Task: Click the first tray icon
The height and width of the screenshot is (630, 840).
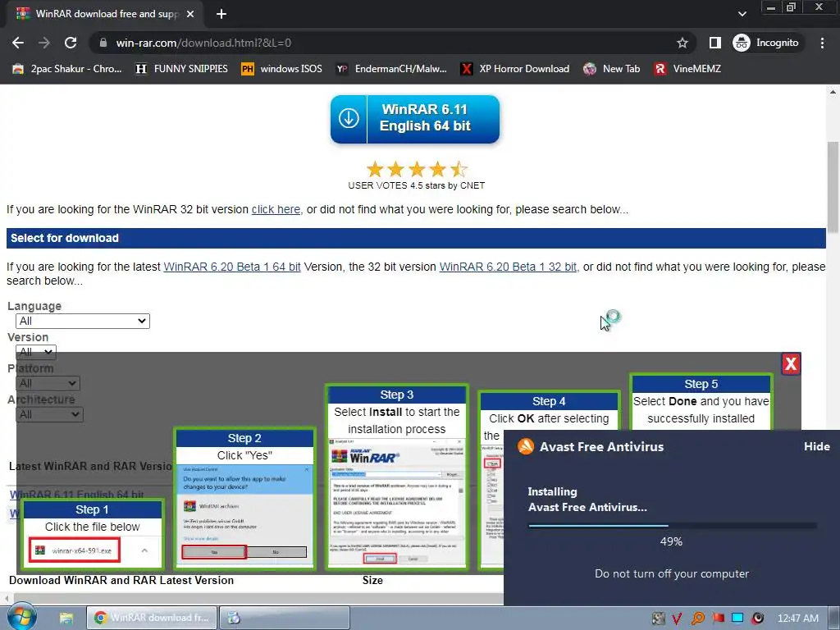Action: 658,619
